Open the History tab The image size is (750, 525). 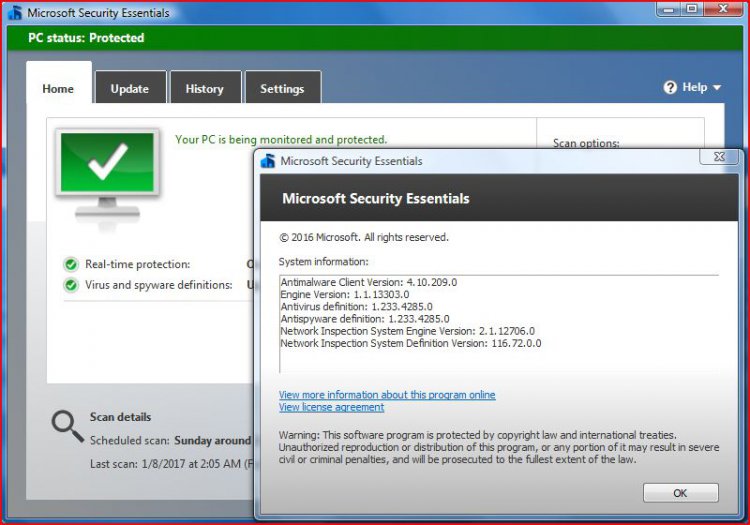click(205, 88)
